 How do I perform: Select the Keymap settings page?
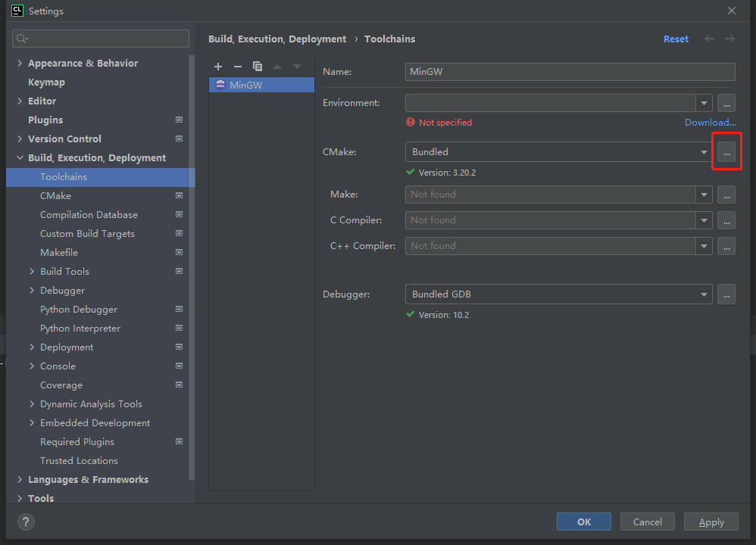(x=46, y=83)
